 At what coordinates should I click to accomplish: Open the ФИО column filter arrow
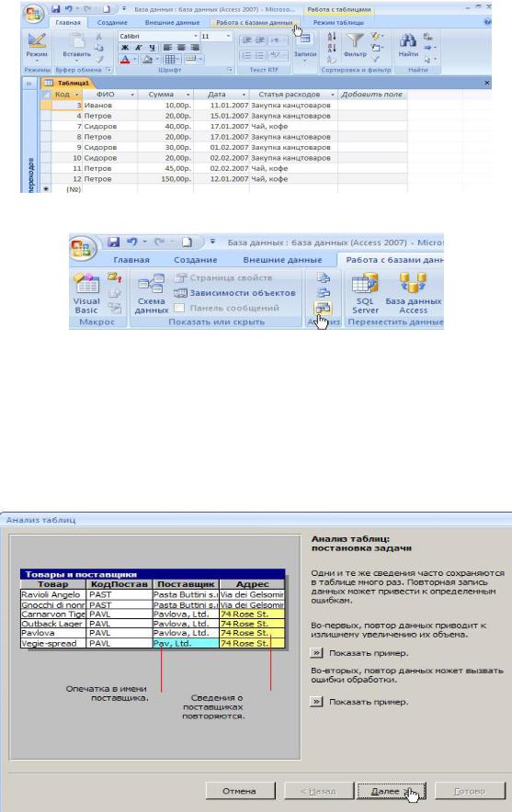click(132, 95)
